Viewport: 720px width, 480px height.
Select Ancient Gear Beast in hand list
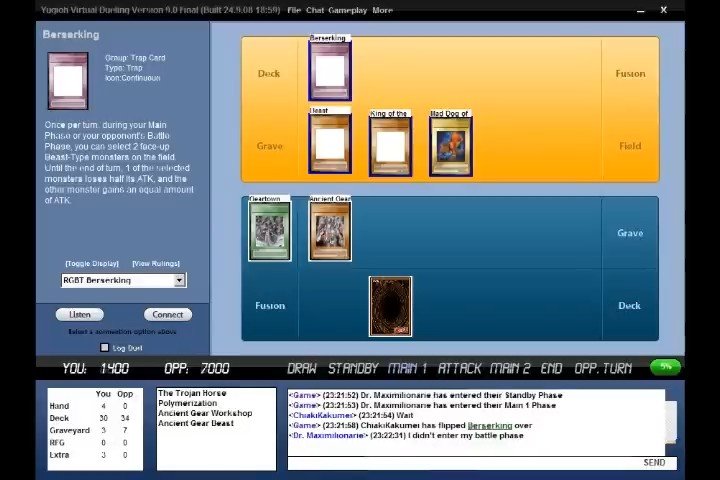click(196, 424)
